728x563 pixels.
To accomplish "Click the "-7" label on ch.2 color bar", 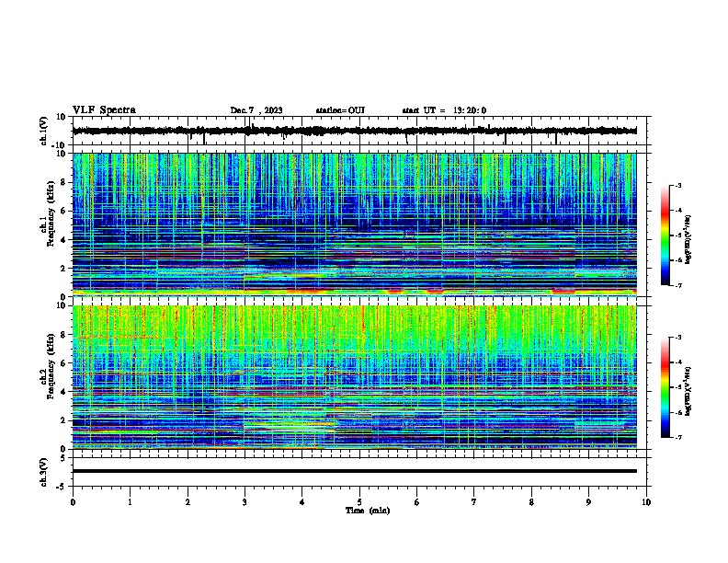I will coord(678,437).
